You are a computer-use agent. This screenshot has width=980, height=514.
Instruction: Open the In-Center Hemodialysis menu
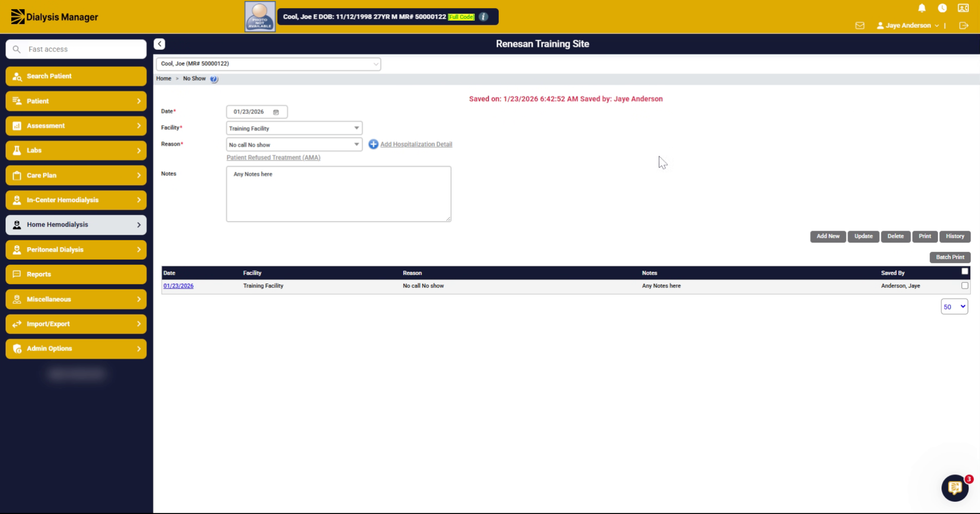[76, 200]
